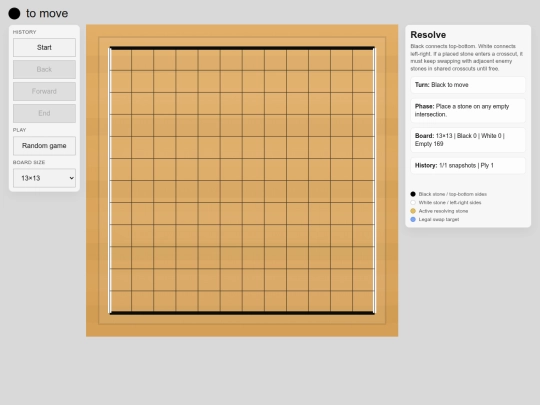Click the Phase instruction text box

(468, 110)
